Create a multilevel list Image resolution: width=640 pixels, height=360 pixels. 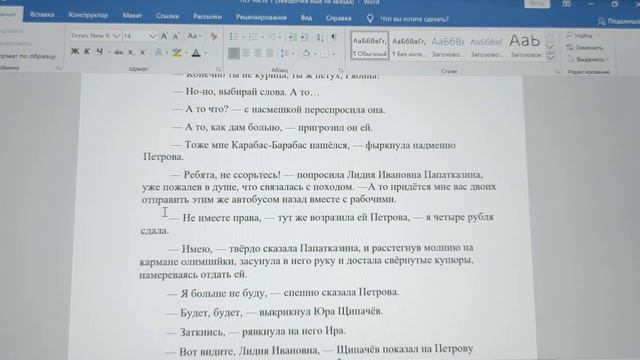pos(272,37)
